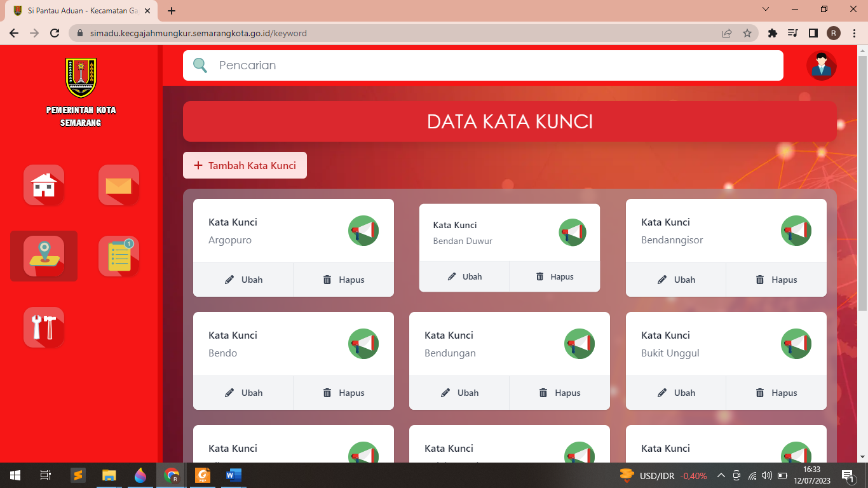This screenshot has width=868, height=488.
Task: Click the Tambah Kata Kunci button
Action: click(x=245, y=165)
